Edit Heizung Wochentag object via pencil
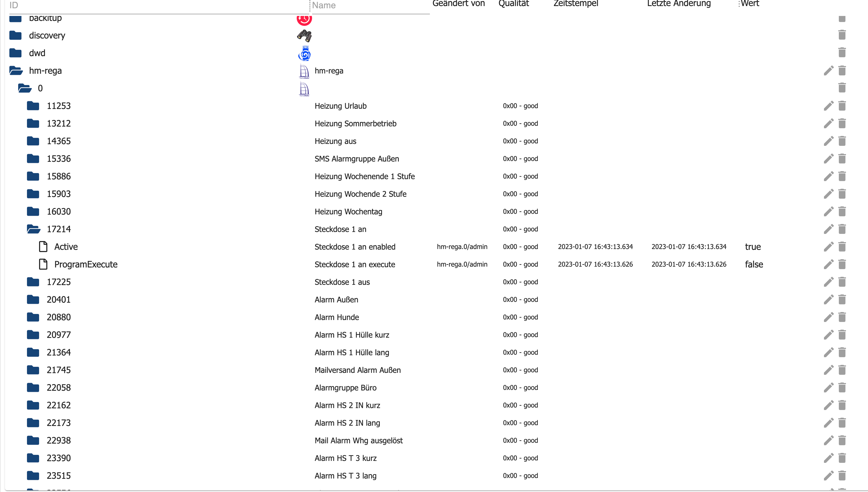The width and height of the screenshot is (868, 492). (x=828, y=211)
